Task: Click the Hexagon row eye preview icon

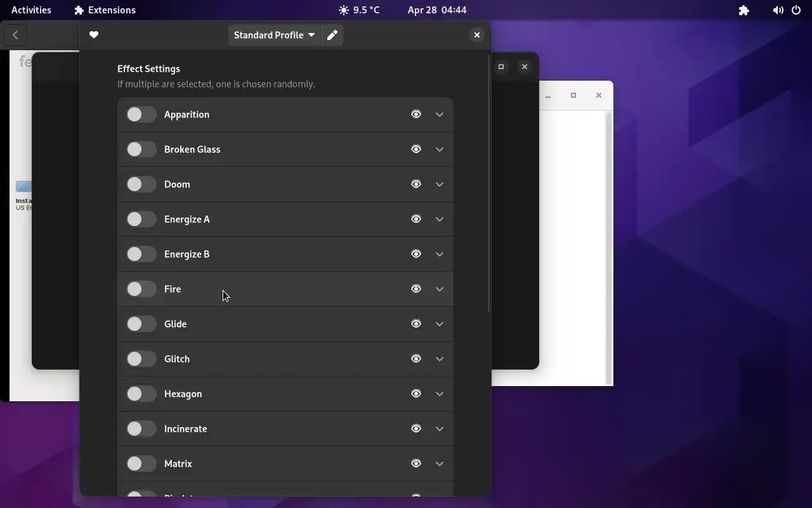Action: (x=416, y=394)
